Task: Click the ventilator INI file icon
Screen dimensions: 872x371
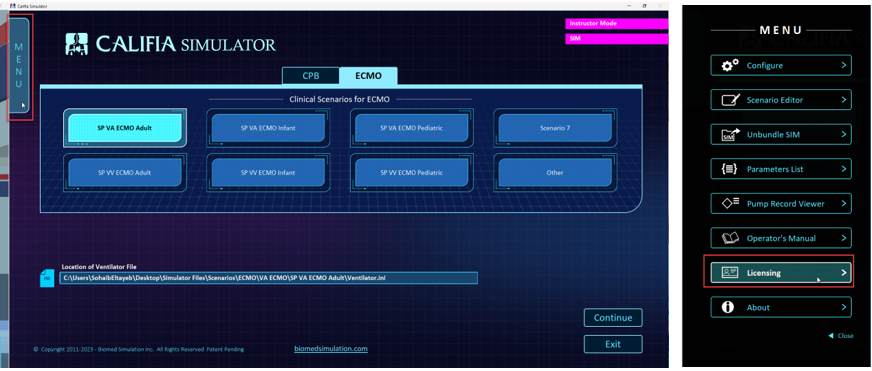Action: pos(47,278)
